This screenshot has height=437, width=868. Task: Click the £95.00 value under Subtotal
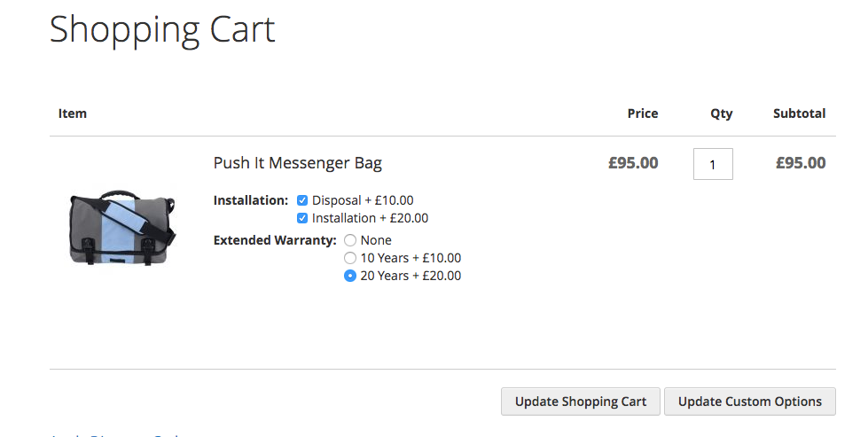(x=801, y=163)
